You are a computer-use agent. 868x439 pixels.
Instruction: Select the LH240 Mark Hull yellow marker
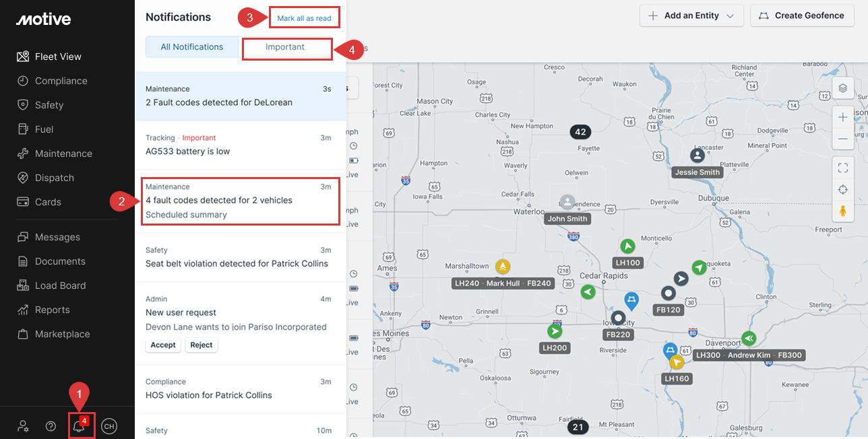tap(503, 267)
